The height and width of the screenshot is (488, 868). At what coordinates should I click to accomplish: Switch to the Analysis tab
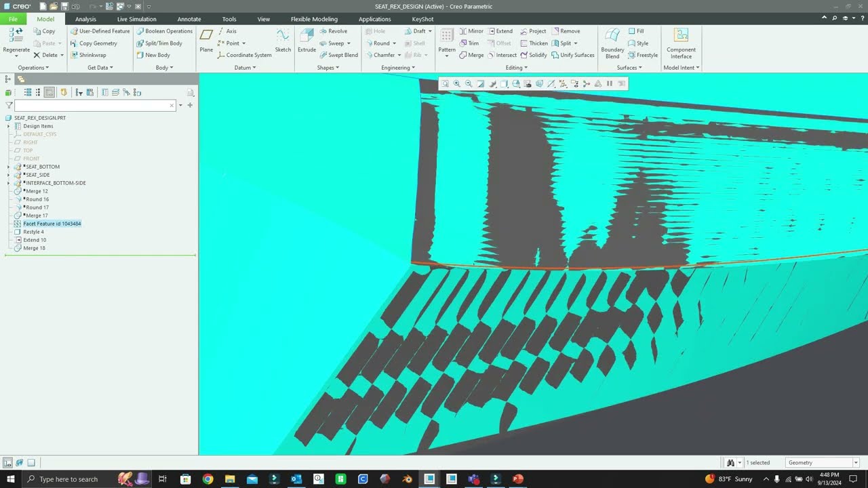click(85, 19)
